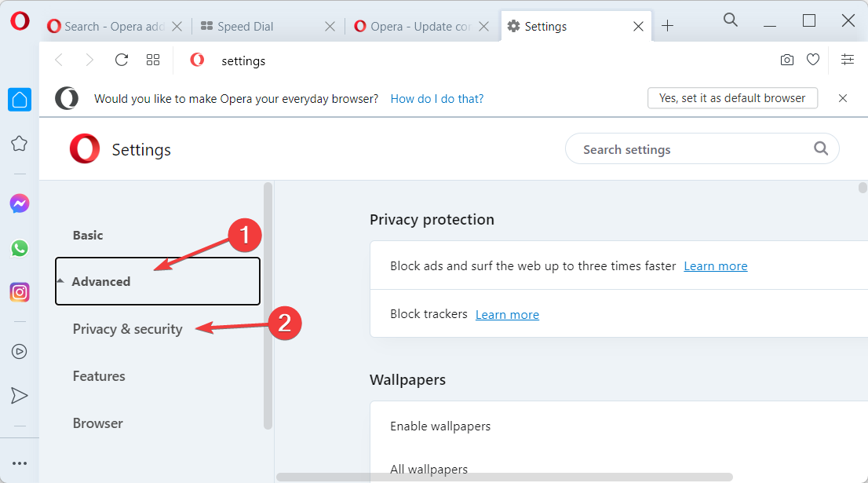Click the sidebar bookmarks star icon
This screenshot has width=868, height=483.
coord(20,144)
